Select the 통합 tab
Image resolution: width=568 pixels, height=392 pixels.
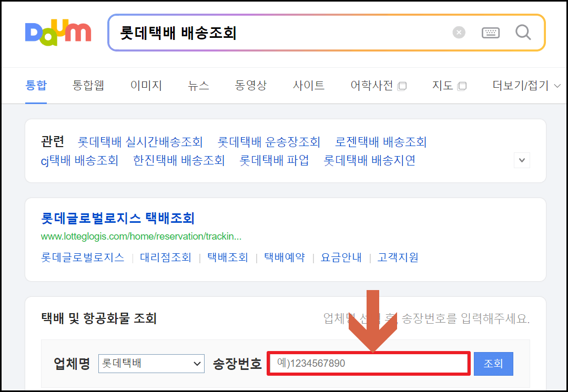(36, 86)
